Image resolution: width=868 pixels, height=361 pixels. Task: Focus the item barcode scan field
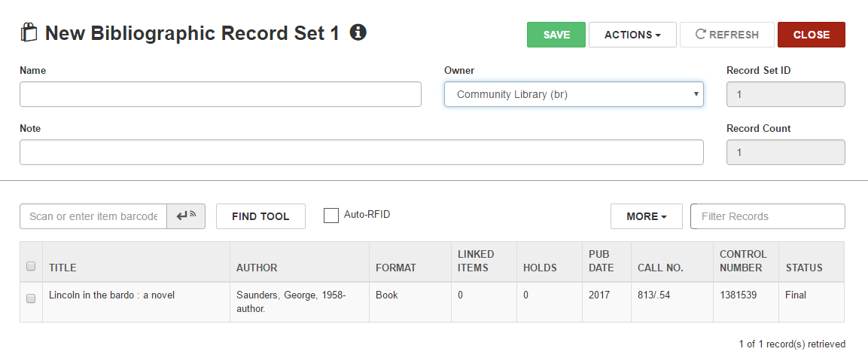(x=93, y=216)
